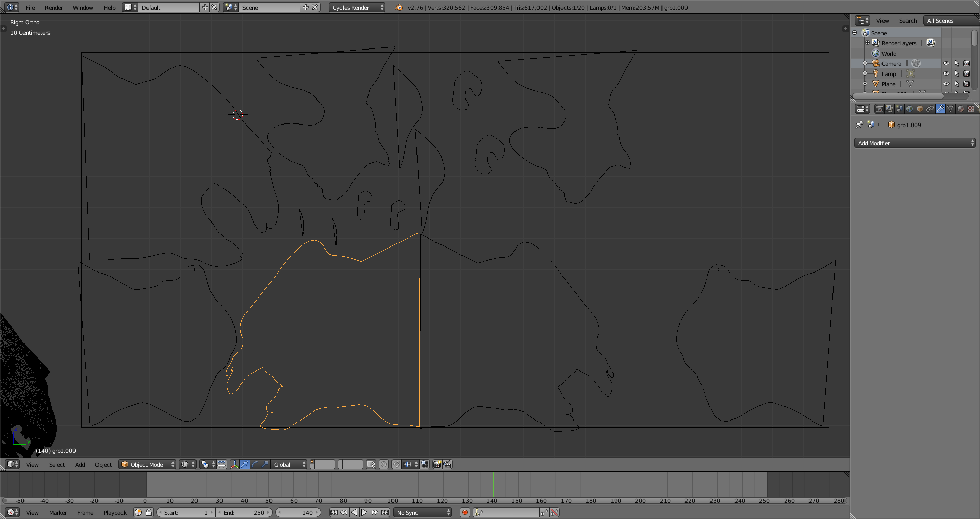Open the timeline Playback menu
980x519 pixels.
click(x=115, y=512)
